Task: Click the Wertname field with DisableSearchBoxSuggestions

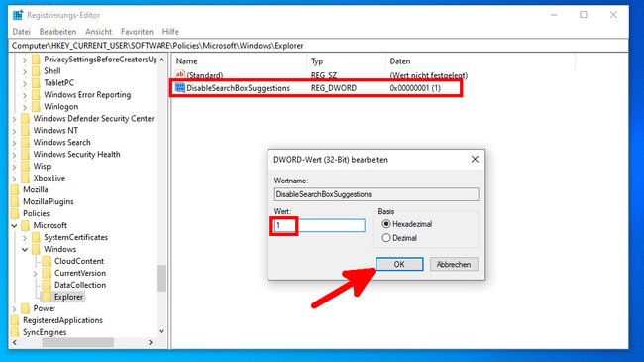Action: 376,194
